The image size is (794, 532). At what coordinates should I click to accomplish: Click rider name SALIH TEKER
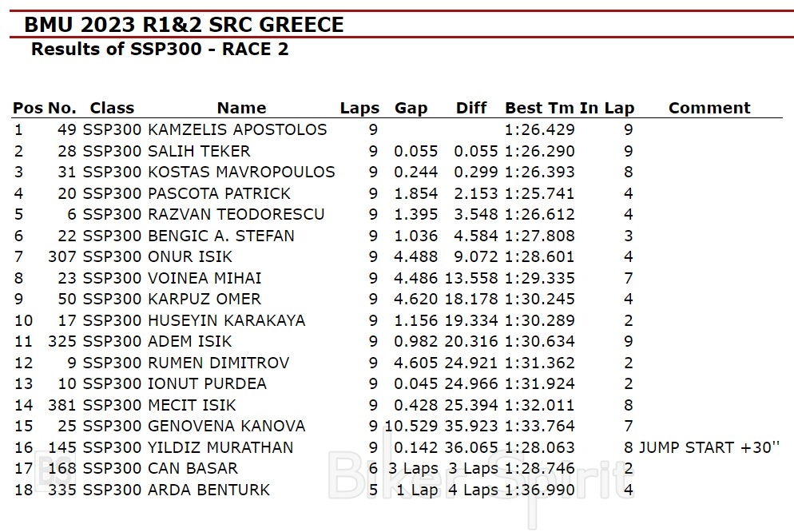coord(199,151)
